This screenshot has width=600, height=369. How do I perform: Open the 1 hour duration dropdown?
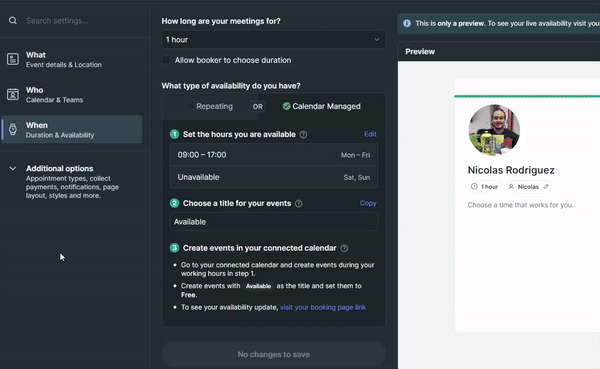[273, 40]
